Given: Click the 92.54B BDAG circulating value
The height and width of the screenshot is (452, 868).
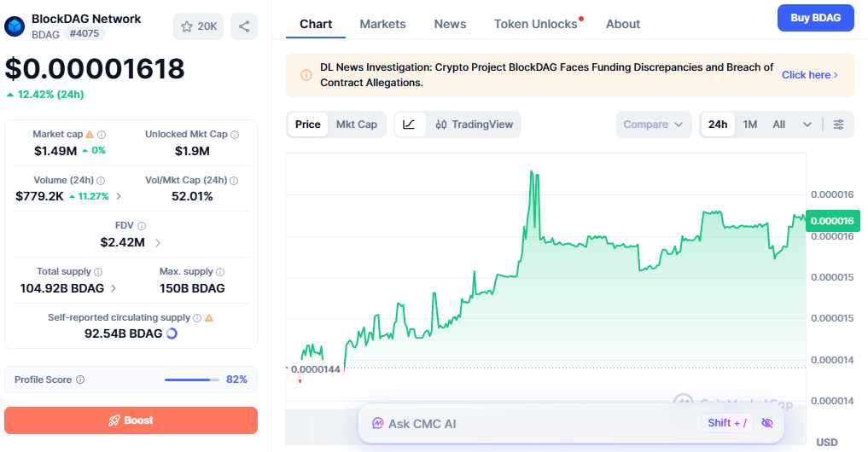Looking at the screenshot, I should click(124, 333).
